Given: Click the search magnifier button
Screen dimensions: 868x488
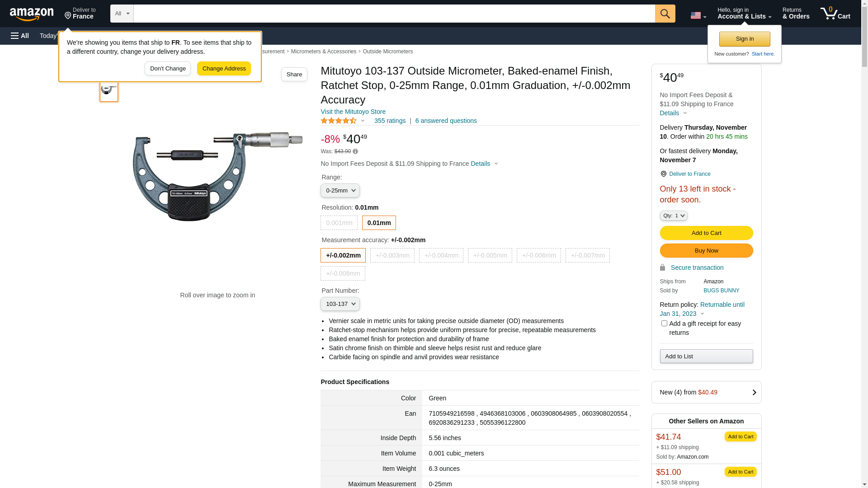Looking at the screenshot, I should click(665, 14).
